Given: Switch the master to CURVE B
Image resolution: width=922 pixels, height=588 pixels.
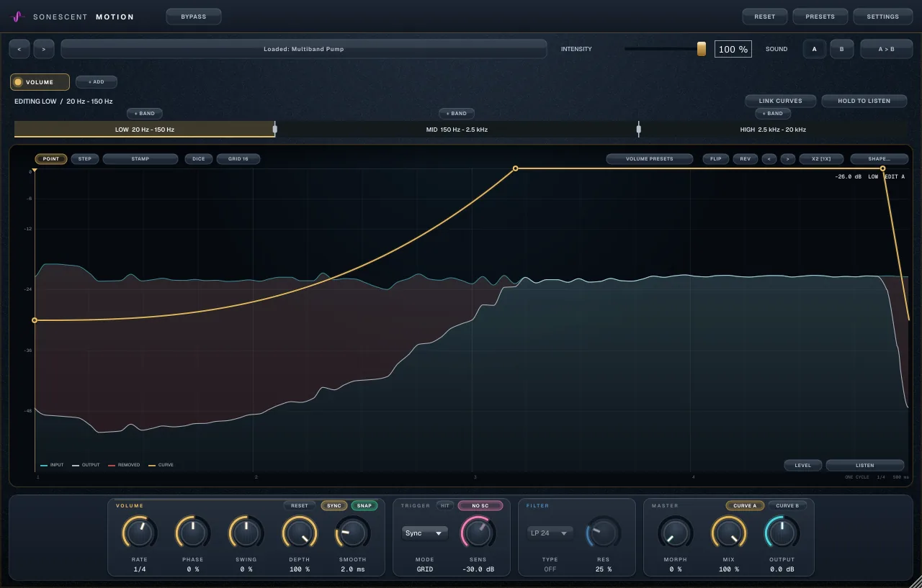Looking at the screenshot, I should tap(787, 506).
